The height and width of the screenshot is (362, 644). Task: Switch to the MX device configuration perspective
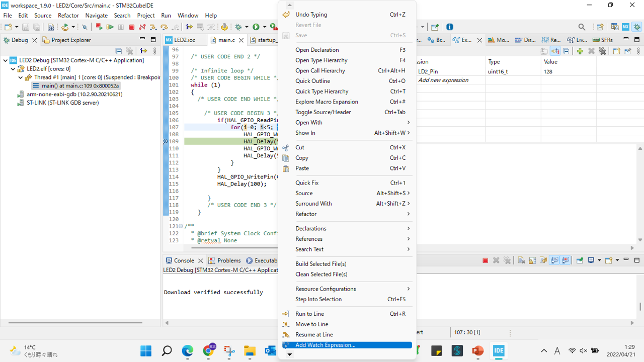coord(625,27)
